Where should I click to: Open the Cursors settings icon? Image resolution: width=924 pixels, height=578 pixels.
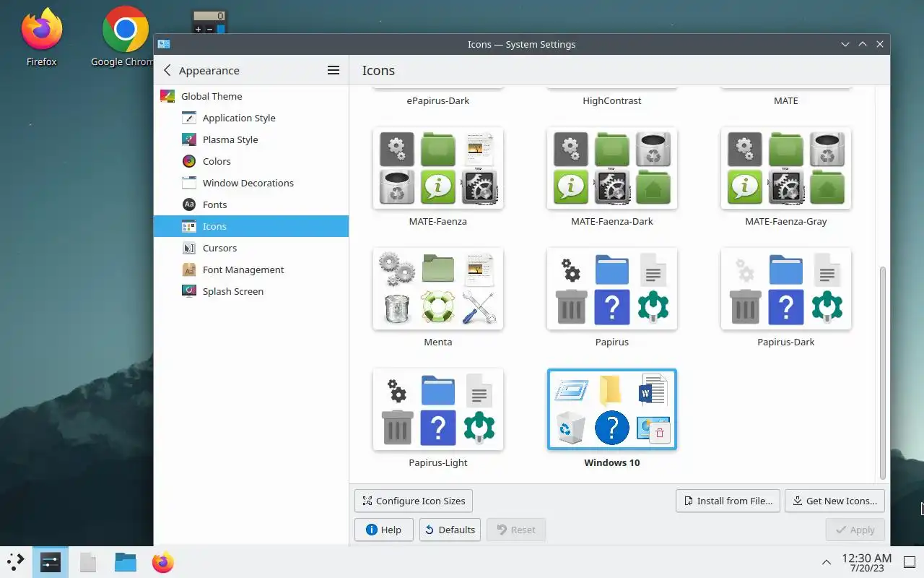189,248
